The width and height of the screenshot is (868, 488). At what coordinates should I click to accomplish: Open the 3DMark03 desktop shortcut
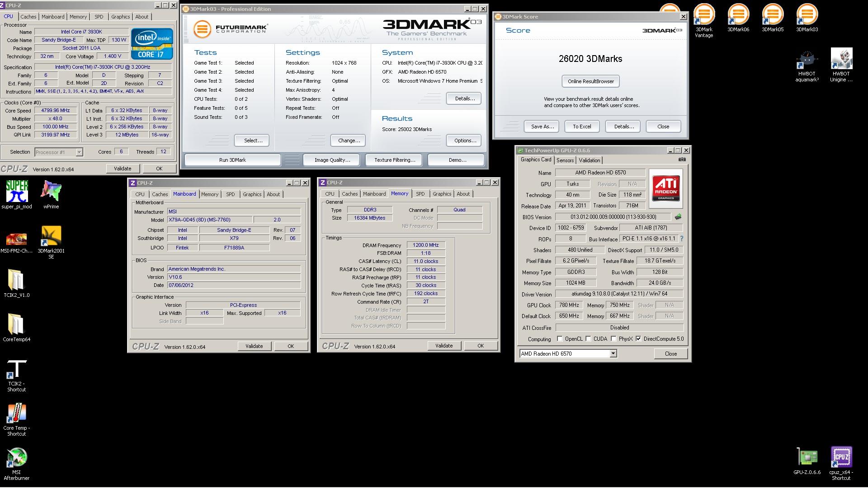pyautogui.click(x=807, y=18)
